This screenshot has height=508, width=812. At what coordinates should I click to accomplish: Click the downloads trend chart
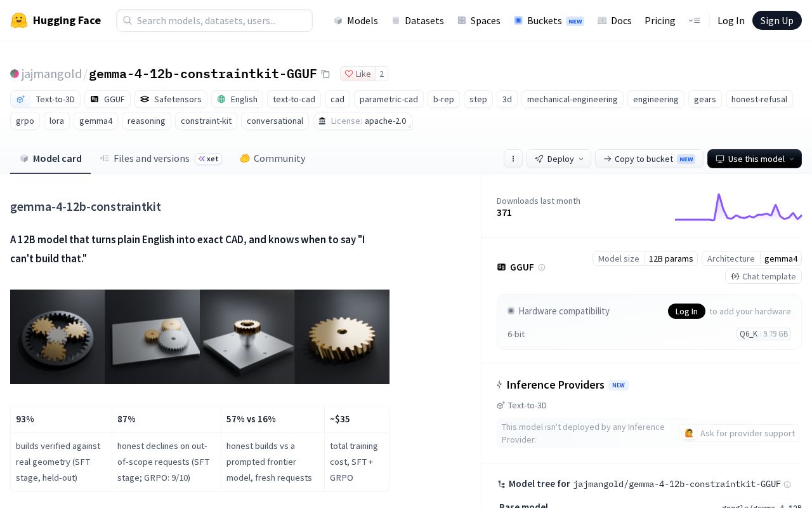click(x=738, y=207)
